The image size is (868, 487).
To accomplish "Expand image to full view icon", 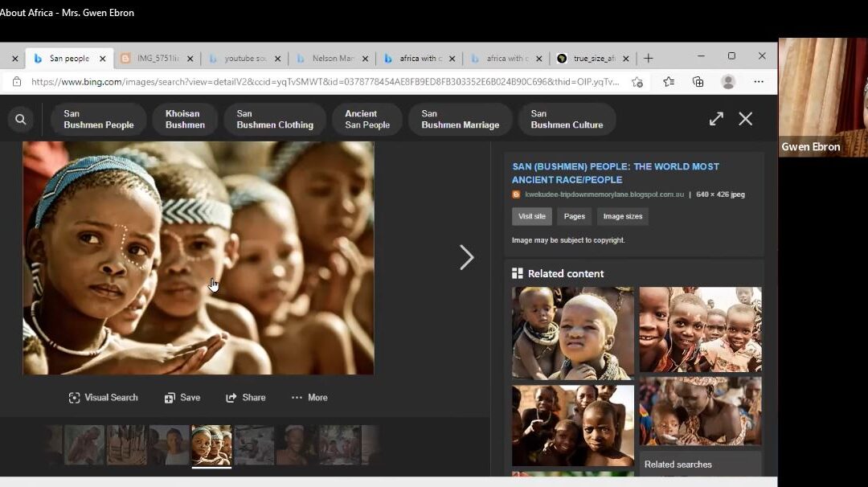I will (716, 119).
